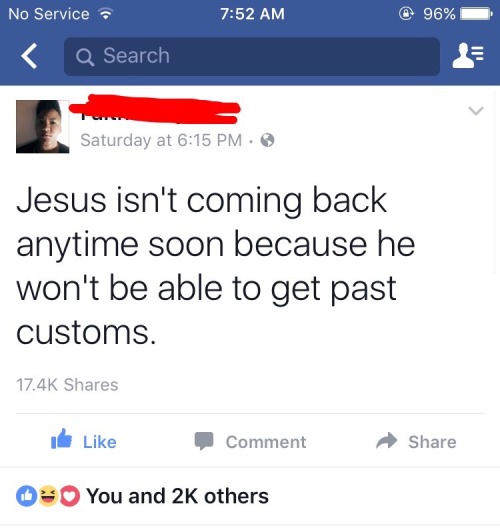This screenshot has height=532, width=500.
Task: Click the search magnifier icon
Action: (x=85, y=57)
